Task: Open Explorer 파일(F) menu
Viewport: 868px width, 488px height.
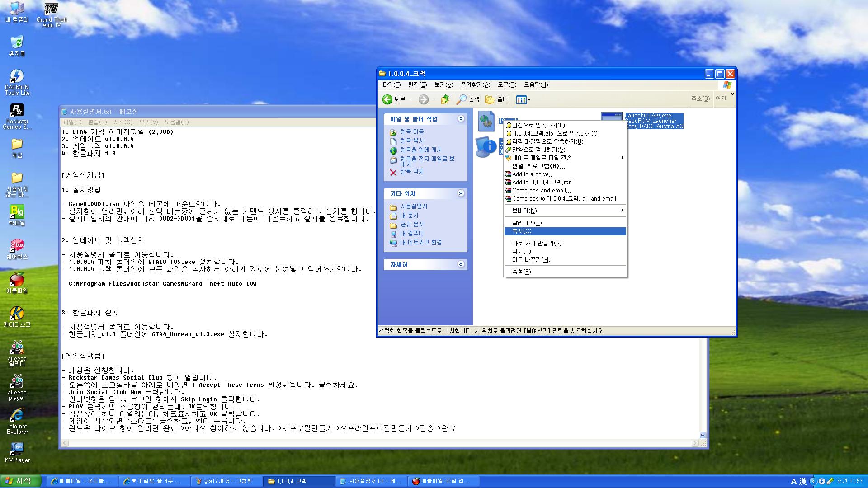Action: (391, 85)
